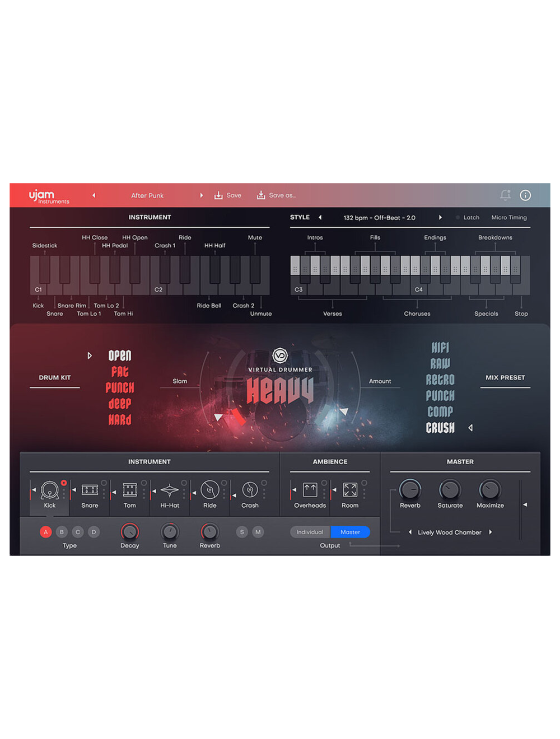Click the Save button

(x=227, y=195)
